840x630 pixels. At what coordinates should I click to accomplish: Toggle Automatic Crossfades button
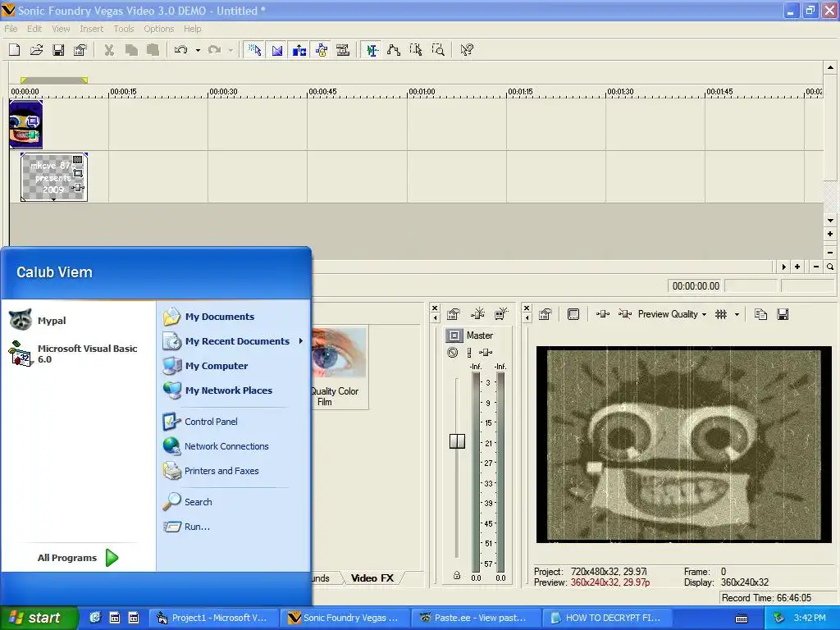coord(277,50)
